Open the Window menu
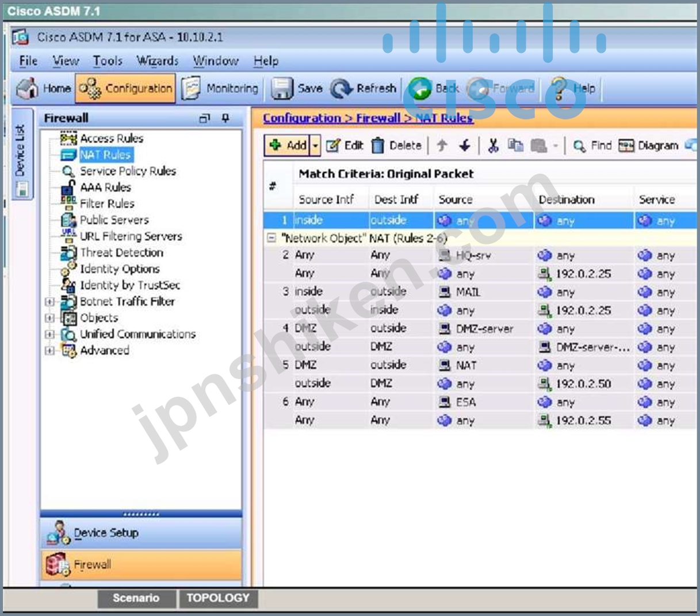 [216, 60]
